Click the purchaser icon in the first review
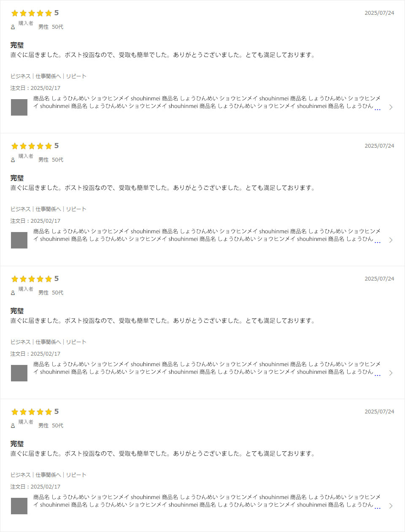The image size is (405, 532). [x=13, y=27]
